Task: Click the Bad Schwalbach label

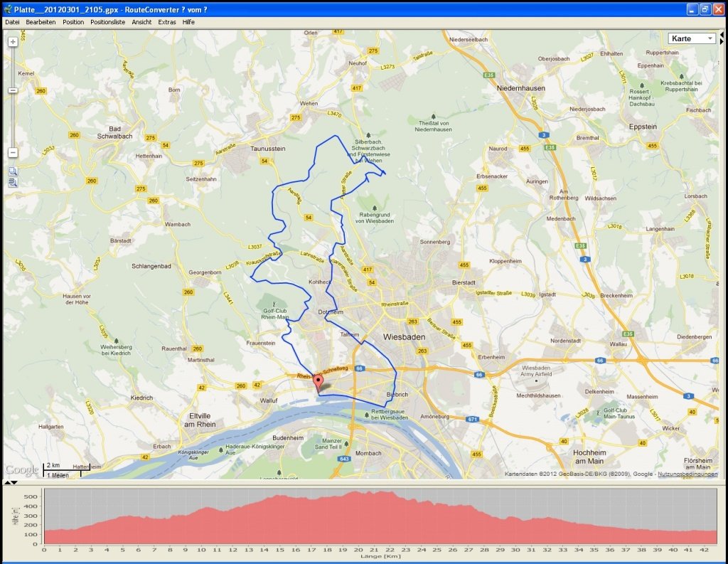Action: [114, 132]
